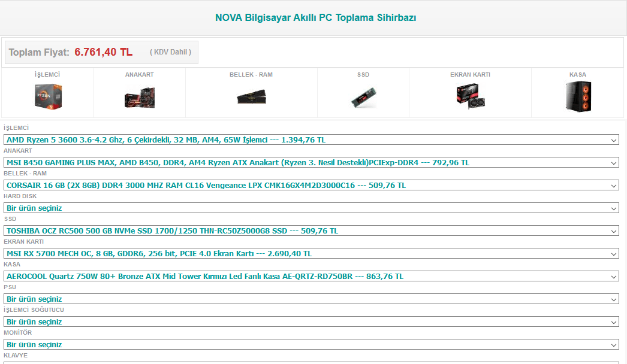Click the NOVA Bilgisayar Akıllı PC Toplama Sihirbazı title
This screenshot has width=627, height=364.
pos(315,17)
